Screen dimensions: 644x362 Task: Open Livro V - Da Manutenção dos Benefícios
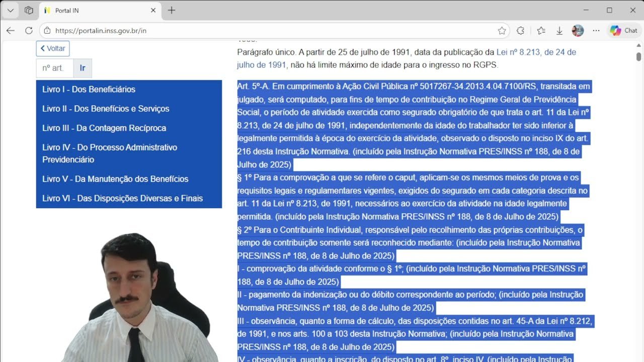(129, 179)
